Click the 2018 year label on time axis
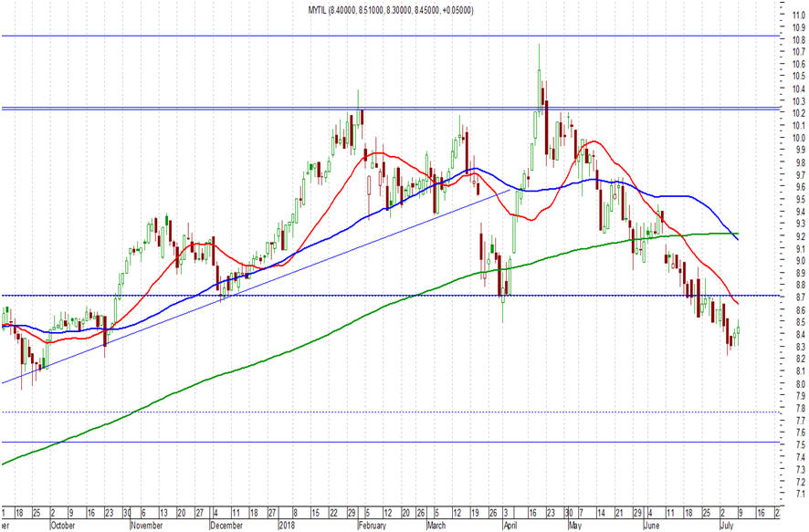The image size is (809, 532). coord(285,526)
